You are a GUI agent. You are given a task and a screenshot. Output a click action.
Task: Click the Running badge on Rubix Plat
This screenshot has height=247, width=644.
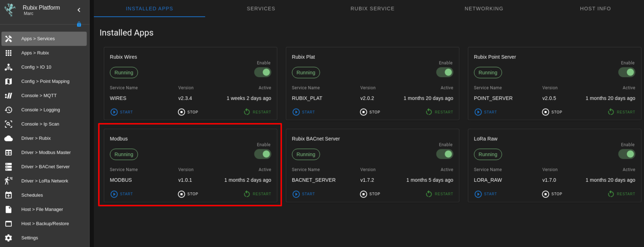click(x=306, y=73)
